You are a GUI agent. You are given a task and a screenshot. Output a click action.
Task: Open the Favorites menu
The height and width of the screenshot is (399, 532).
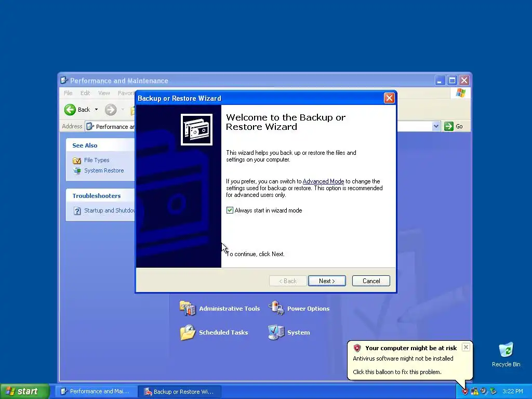(x=126, y=93)
